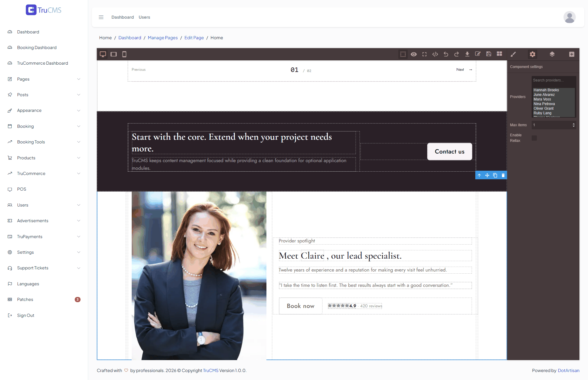Expand the Posts sidebar menu

click(44, 95)
